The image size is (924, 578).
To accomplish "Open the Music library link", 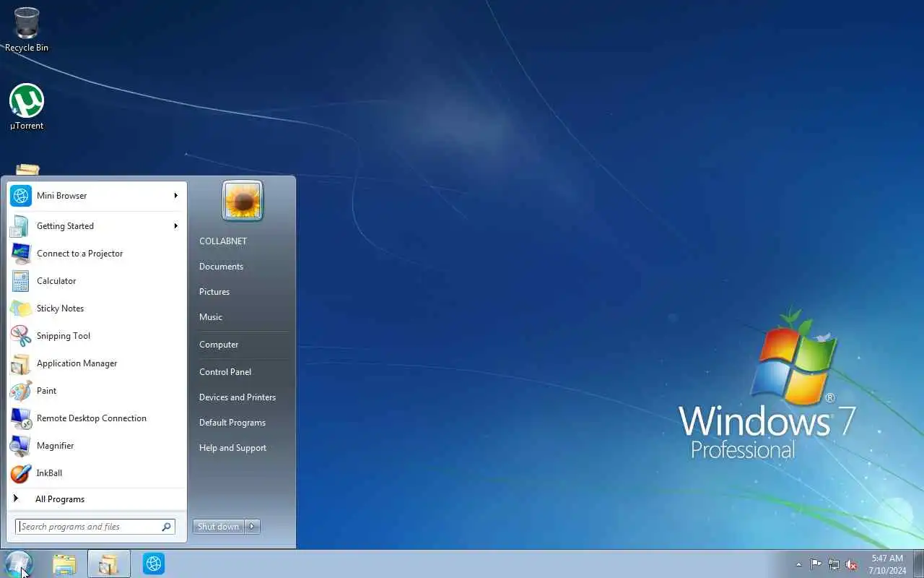I will [x=211, y=317].
